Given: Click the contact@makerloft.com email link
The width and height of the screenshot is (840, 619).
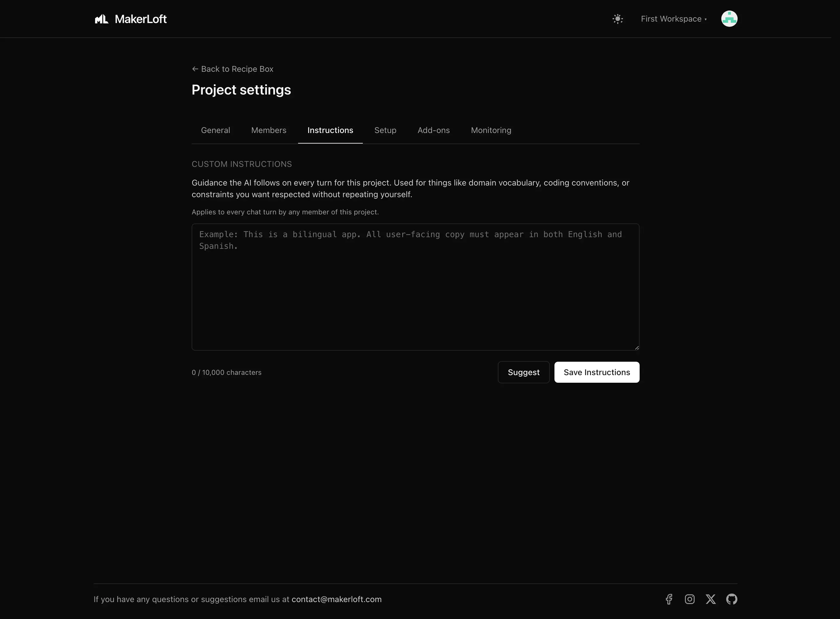Looking at the screenshot, I should (337, 599).
